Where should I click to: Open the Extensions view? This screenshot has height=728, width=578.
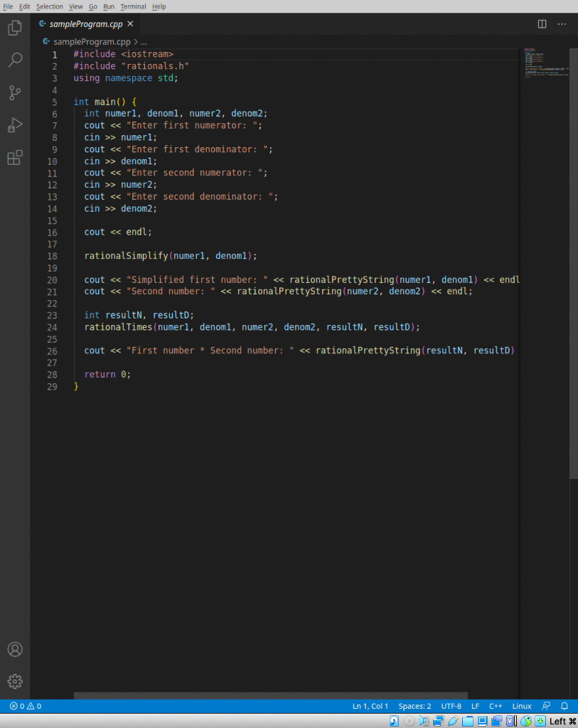click(15, 158)
